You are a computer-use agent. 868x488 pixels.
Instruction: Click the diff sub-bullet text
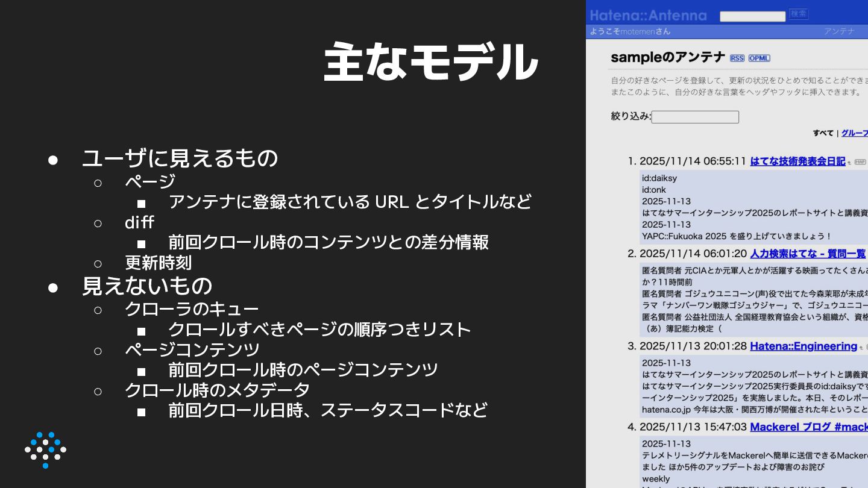(139, 222)
